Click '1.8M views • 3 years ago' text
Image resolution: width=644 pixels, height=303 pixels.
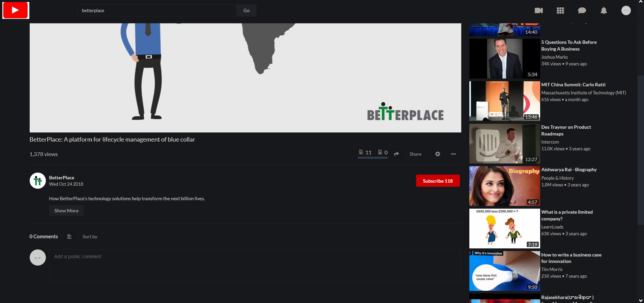[x=565, y=185]
